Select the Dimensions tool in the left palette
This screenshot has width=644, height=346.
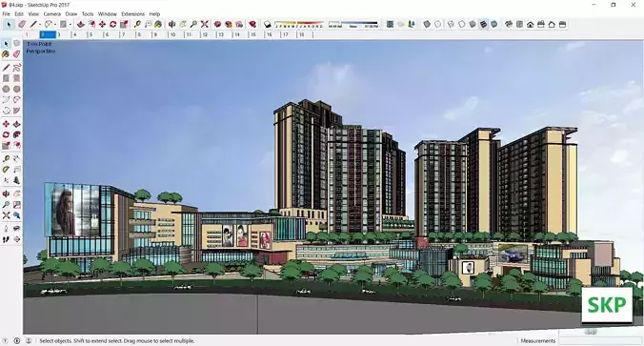17,158
